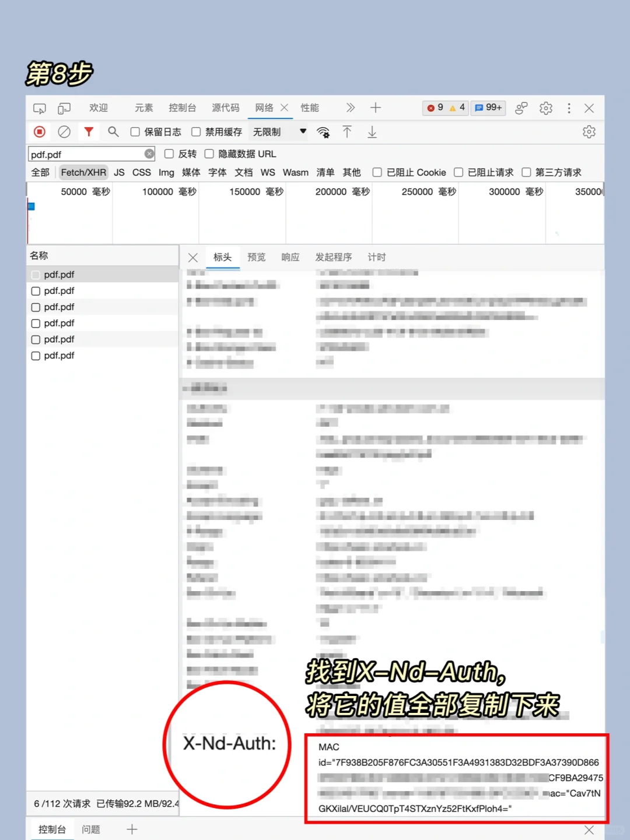Select the Fetch/XHR type filter

click(x=83, y=173)
